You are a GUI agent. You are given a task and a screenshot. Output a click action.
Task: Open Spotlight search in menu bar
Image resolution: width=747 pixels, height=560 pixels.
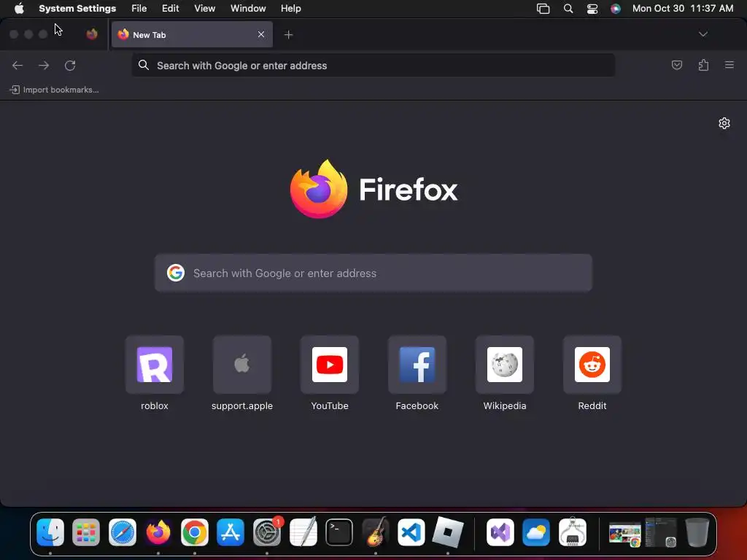tap(568, 9)
